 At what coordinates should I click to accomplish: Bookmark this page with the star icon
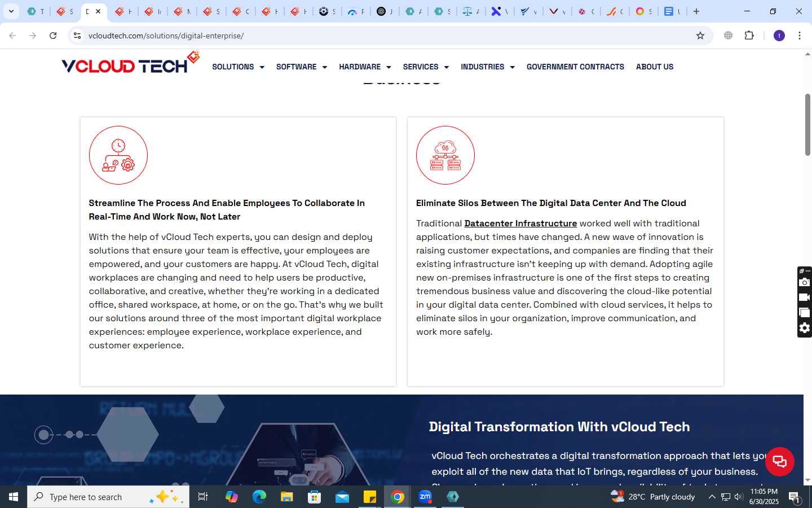pos(700,36)
